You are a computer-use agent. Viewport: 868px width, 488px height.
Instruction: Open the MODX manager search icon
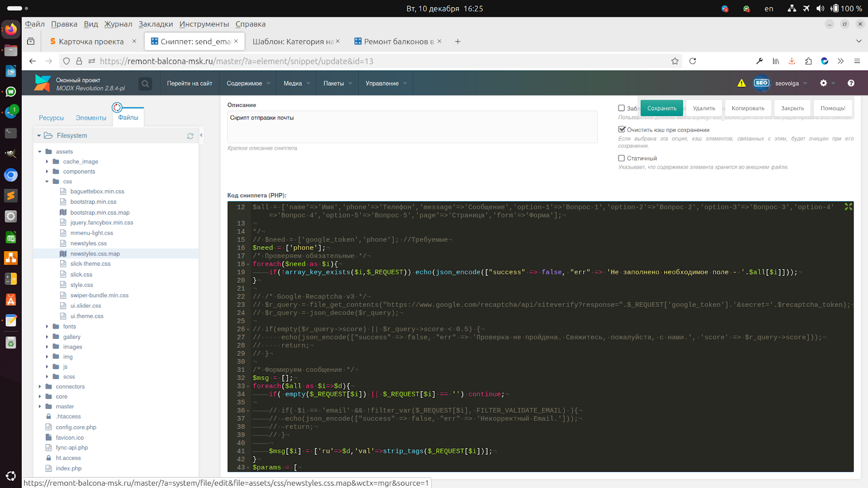[145, 84]
